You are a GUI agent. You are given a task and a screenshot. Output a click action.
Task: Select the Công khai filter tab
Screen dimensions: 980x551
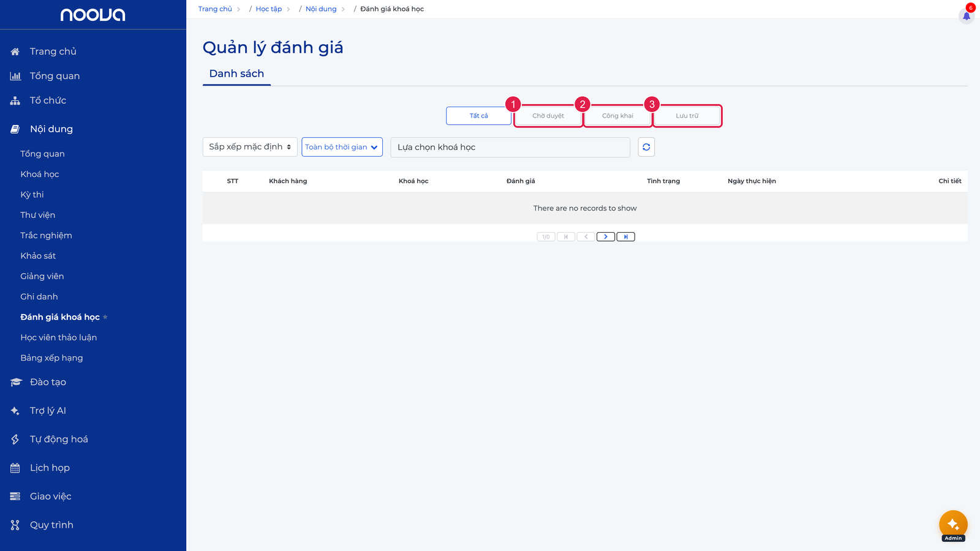pyautogui.click(x=617, y=116)
